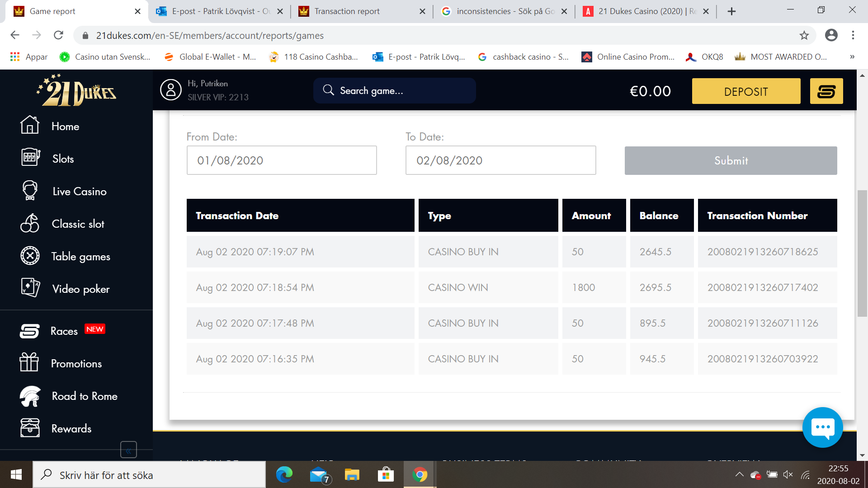Open the user profile avatar icon
Image resolution: width=868 pixels, height=488 pixels.
pyautogui.click(x=171, y=89)
